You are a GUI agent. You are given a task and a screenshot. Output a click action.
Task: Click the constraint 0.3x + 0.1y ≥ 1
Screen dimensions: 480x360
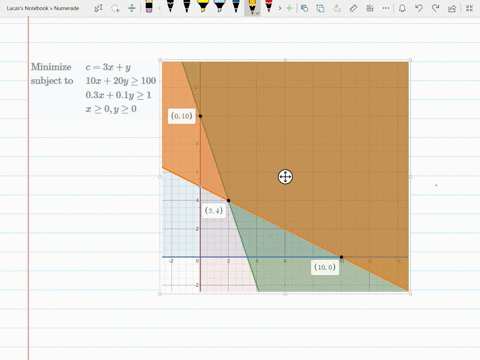(x=118, y=95)
